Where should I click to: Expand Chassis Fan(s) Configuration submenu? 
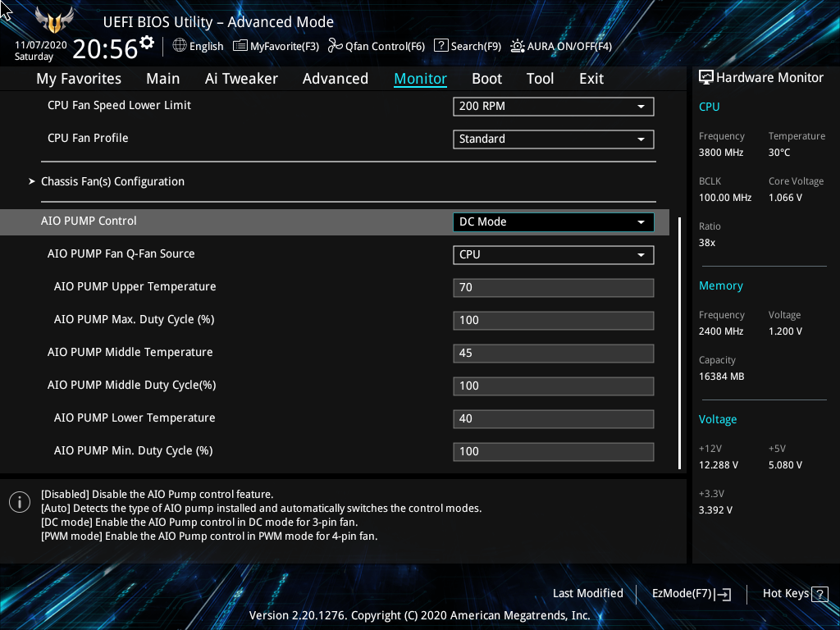click(112, 181)
